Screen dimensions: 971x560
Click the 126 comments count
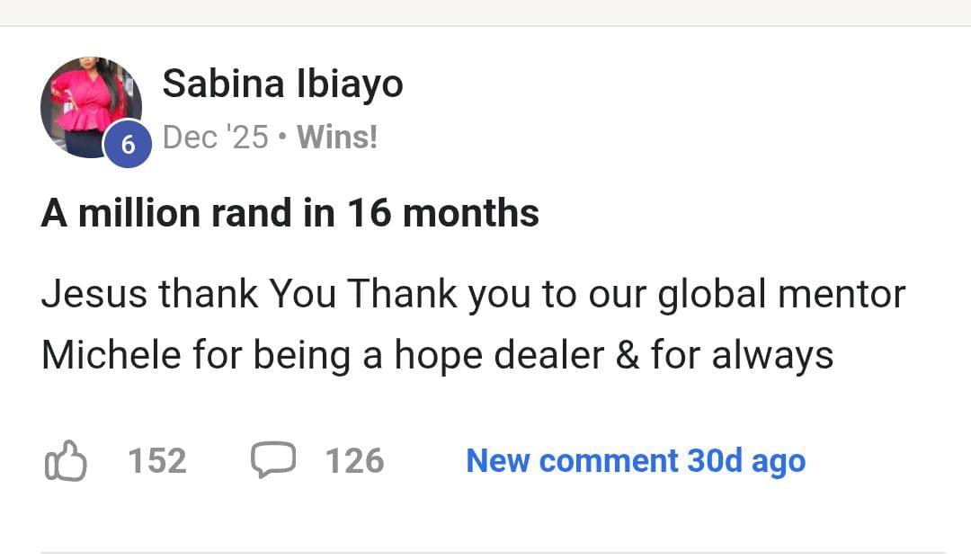point(354,461)
